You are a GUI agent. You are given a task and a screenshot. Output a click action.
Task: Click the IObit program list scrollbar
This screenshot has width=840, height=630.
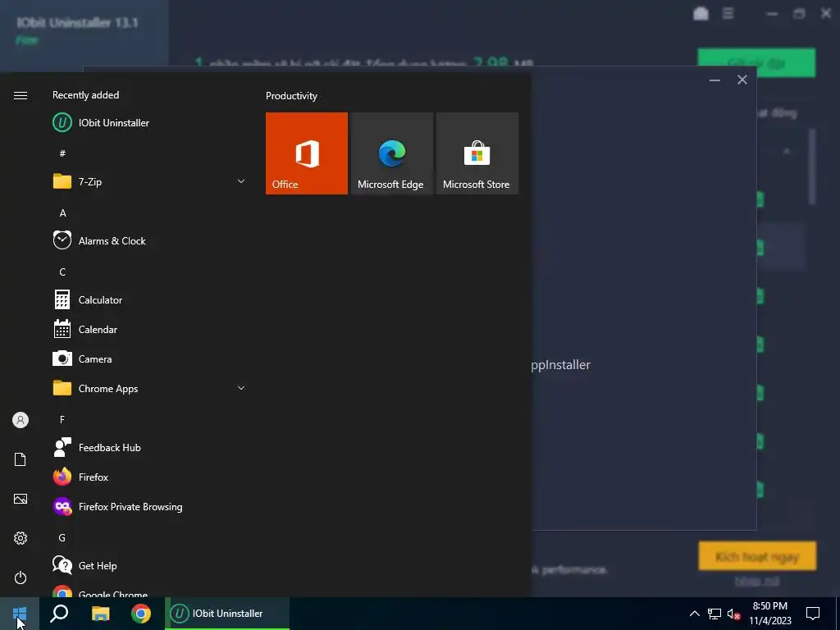pos(812,166)
